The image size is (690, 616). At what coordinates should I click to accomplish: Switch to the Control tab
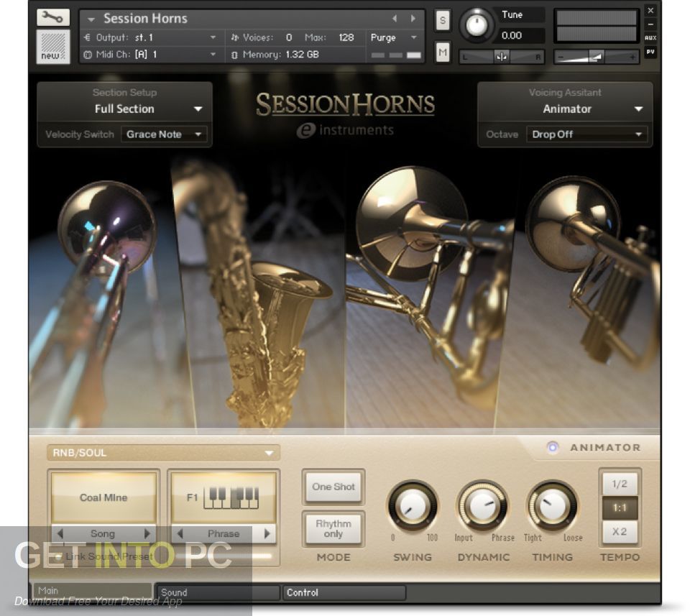344,593
